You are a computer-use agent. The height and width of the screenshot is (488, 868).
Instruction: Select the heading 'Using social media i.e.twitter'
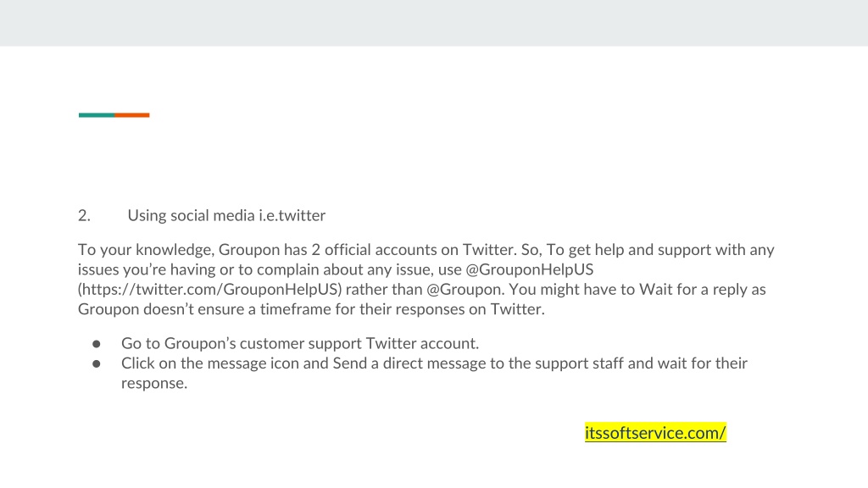click(226, 215)
